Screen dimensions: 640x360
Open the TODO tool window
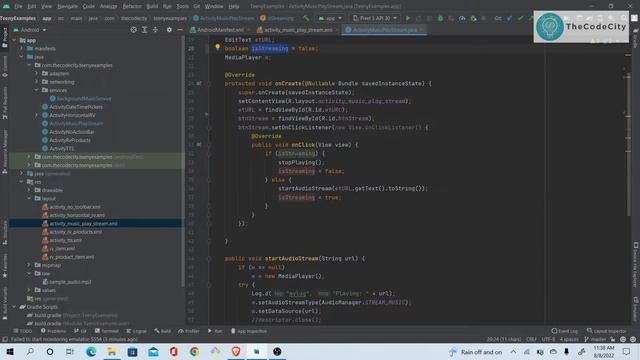point(23,331)
